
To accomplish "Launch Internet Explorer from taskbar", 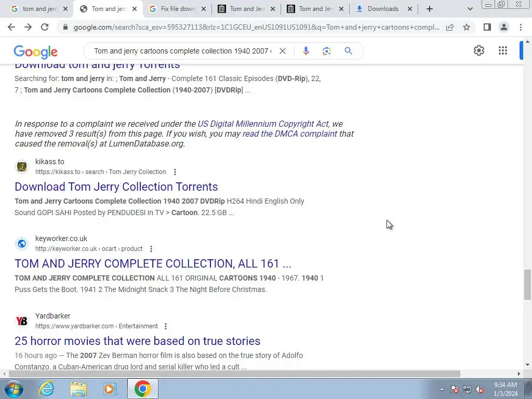I will pos(46,389).
